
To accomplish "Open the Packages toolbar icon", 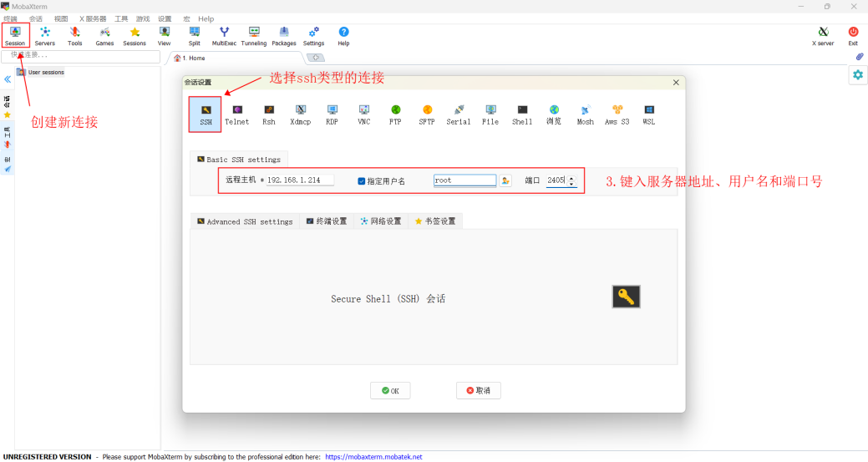I will click(x=284, y=36).
